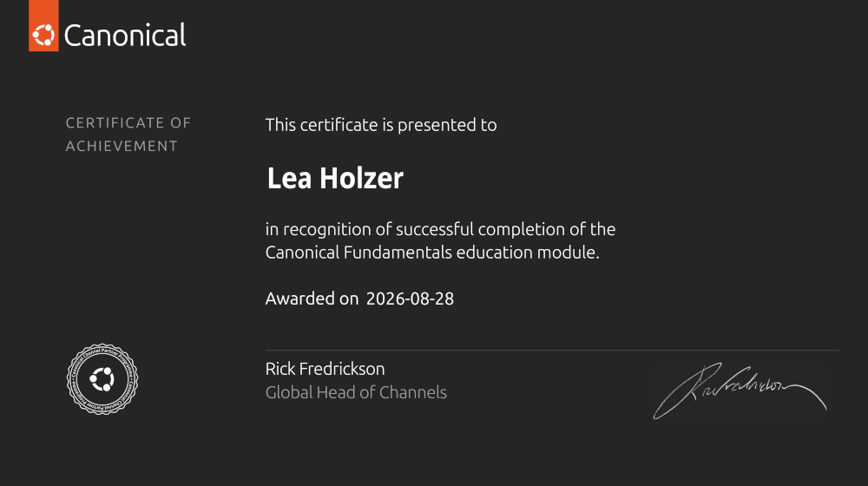Click the signer name Rick Fredrickson

[325, 369]
